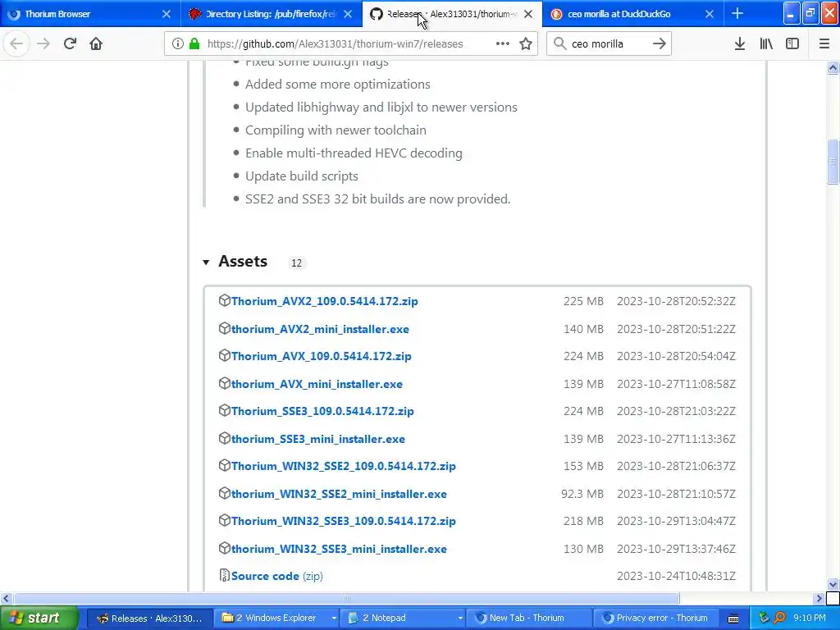Open the Windows start menu
Image resolution: width=840 pixels, height=630 pixels.
coord(38,618)
